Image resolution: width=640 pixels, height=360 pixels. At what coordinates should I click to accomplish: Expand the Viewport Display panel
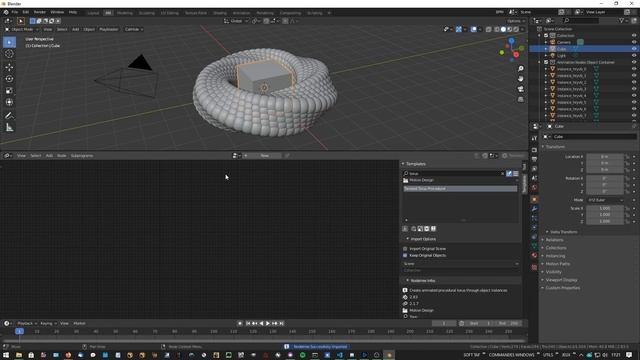pos(561,280)
